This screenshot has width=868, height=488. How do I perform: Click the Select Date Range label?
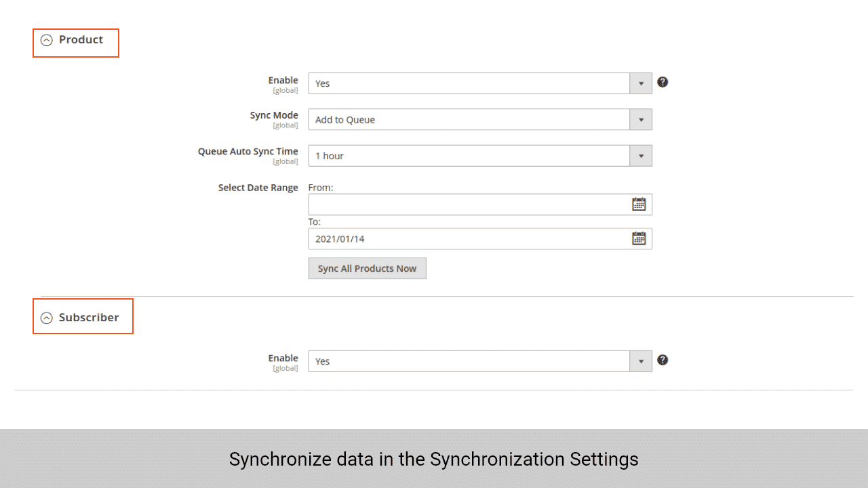tap(258, 187)
